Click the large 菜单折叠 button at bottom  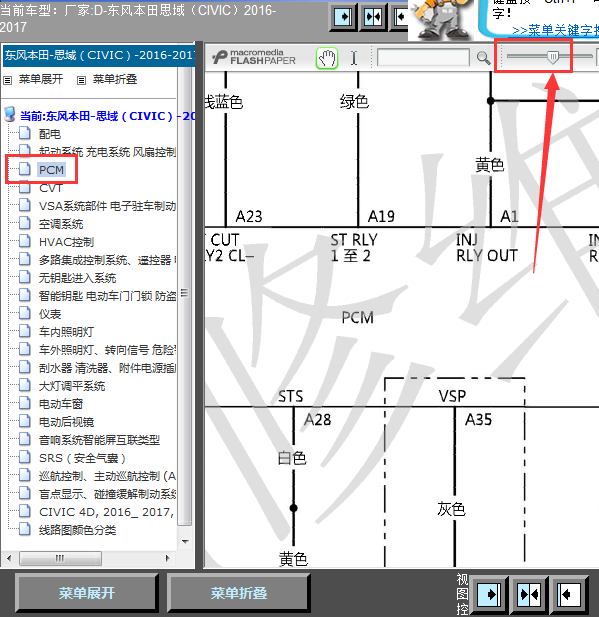(238, 593)
